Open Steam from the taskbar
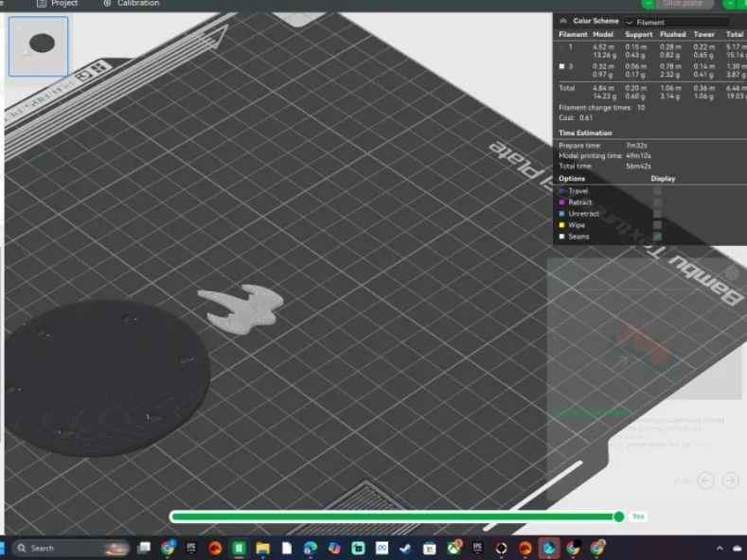This screenshot has height=560, width=747. pos(405,548)
